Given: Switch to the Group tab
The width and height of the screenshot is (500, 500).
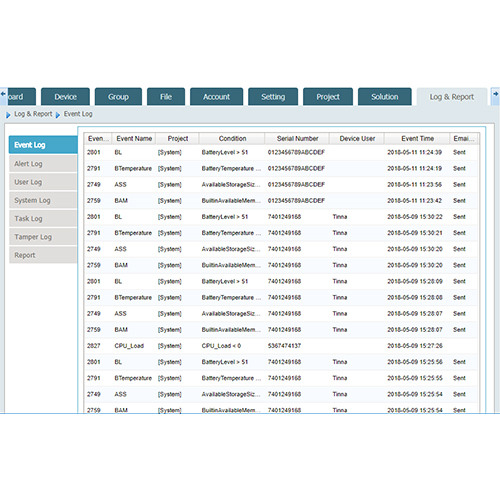Looking at the screenshot, I should click(118, 97).
